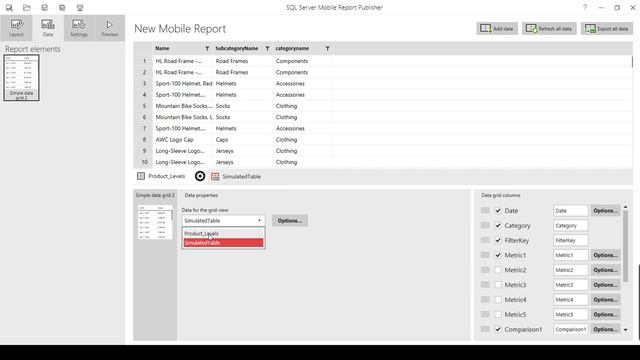Click the grip handle beside Metric1 column
This screenshot has width=640, height=360.
click(x=485, y=255)
